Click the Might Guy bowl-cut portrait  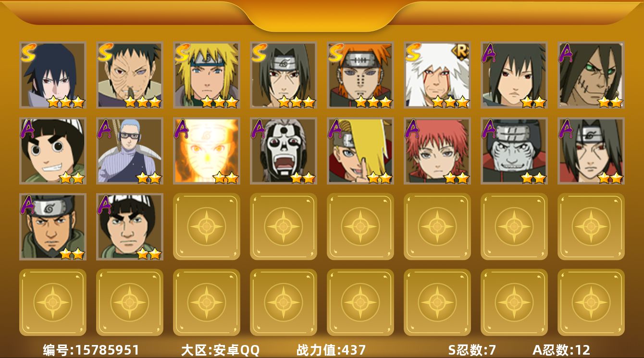(x=130, y=227)
